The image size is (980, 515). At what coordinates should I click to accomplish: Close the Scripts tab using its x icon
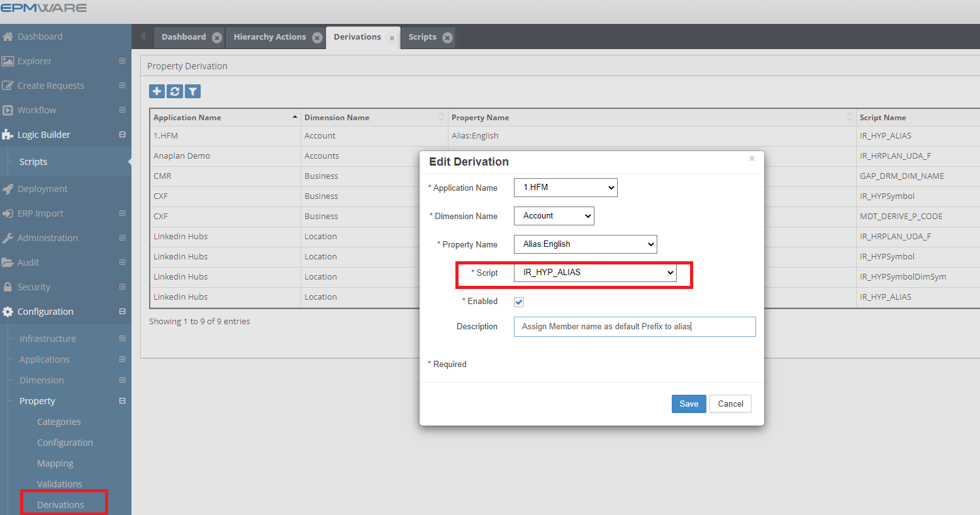(447, 38)
